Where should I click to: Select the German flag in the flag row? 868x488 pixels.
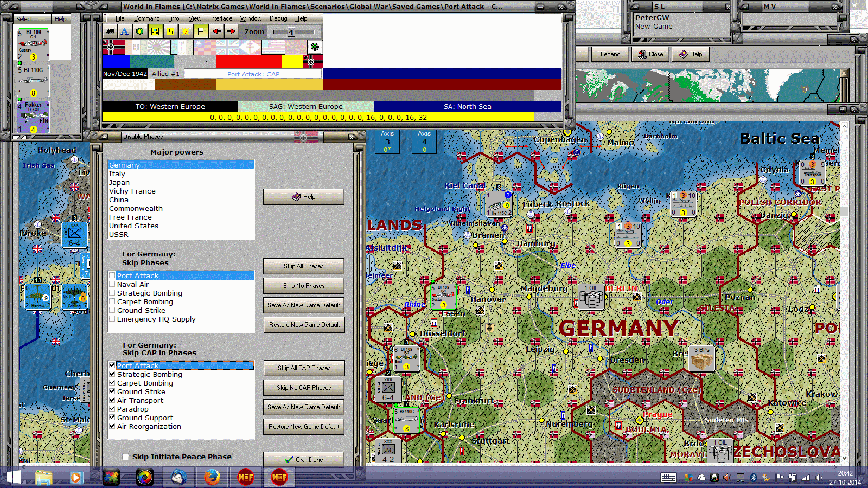point(113,47)
